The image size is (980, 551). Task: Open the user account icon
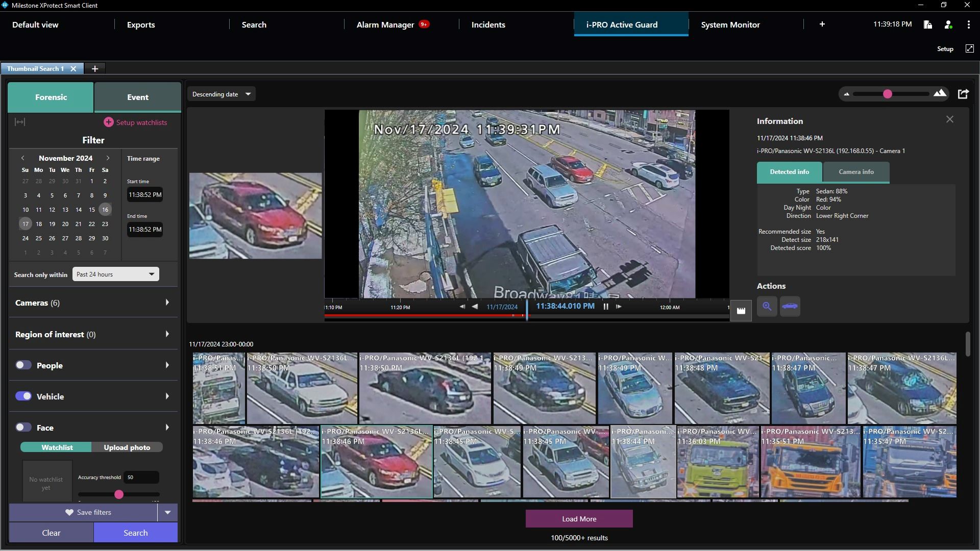(948, 24)
